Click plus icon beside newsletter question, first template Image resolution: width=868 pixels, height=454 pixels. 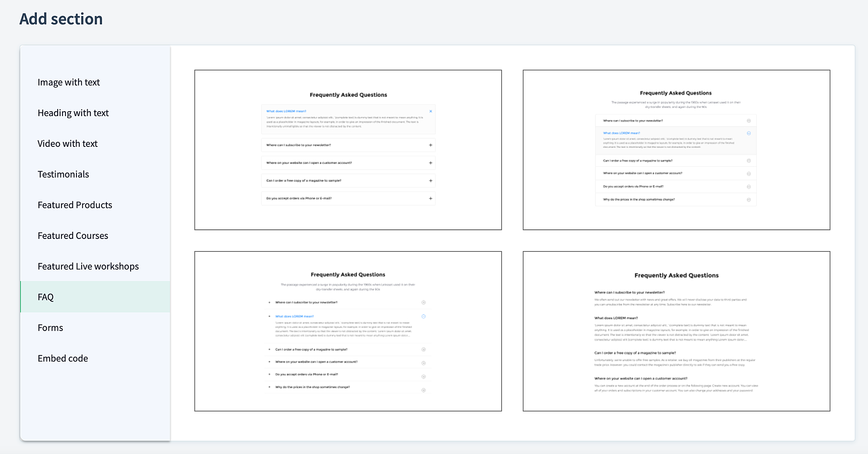[x=431, y=145]
